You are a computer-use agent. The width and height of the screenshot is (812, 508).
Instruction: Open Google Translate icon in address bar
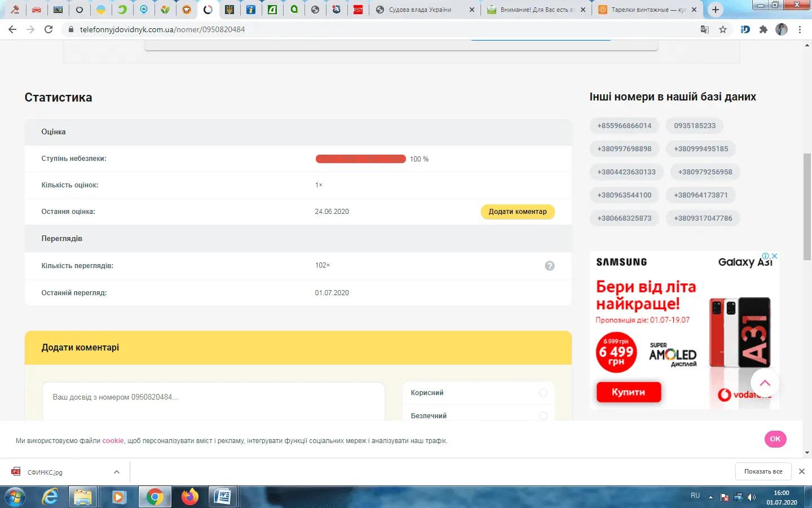click(704, 29)
